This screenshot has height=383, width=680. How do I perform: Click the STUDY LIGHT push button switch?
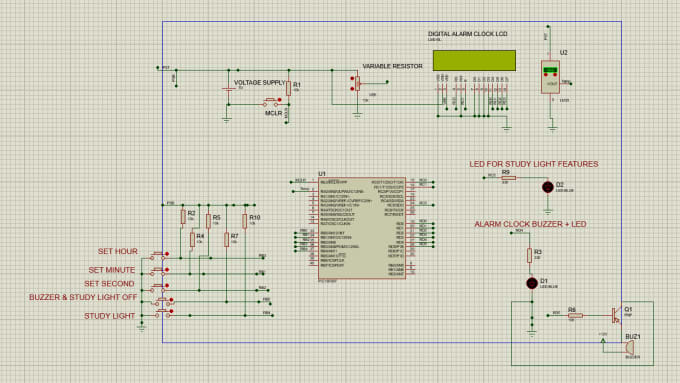click(164, 313)
